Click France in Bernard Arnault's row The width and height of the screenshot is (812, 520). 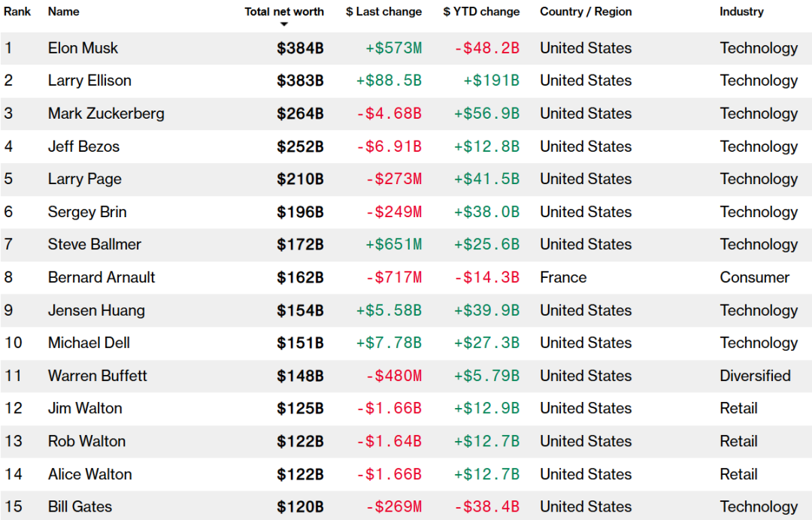pyautogui.click(x=563, y=277)
